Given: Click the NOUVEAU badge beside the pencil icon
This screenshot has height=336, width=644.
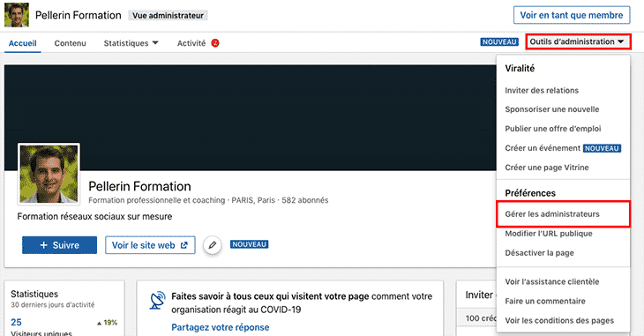Looking at the screenshot, I should coord(249,244).
